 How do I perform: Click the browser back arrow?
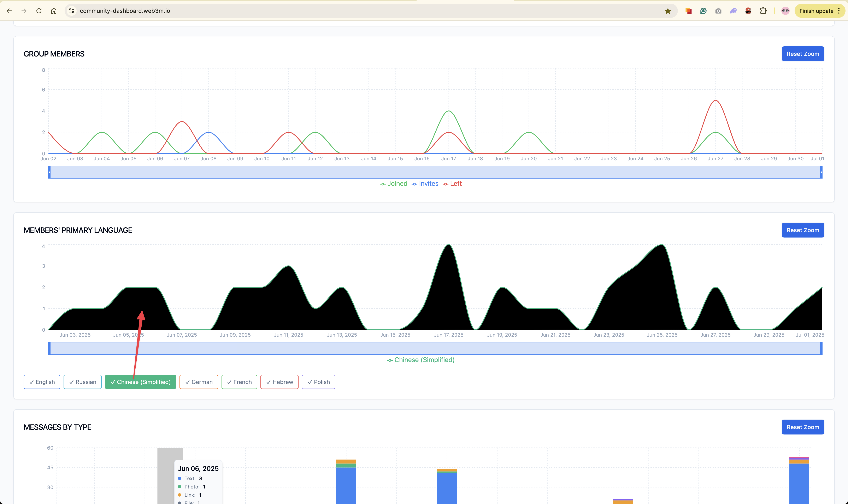tap(9, 11)
